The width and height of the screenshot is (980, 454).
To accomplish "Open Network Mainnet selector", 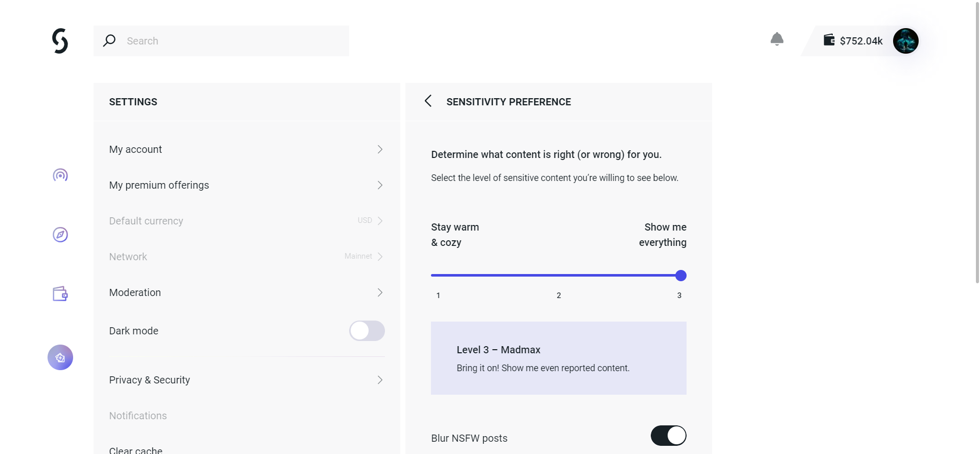I will (363, 257).
